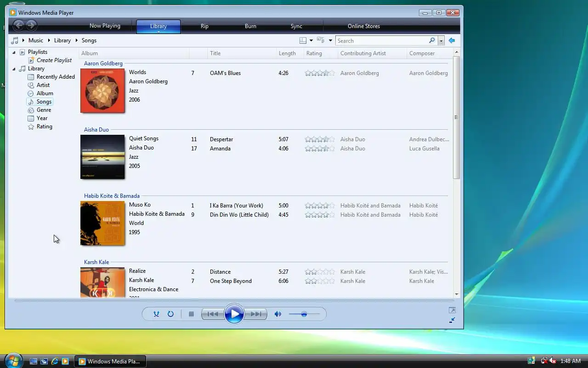Launch Internet Explorer from Quick Launch
The height and width of the screenshot is (368, 588).
pos(55,362)
